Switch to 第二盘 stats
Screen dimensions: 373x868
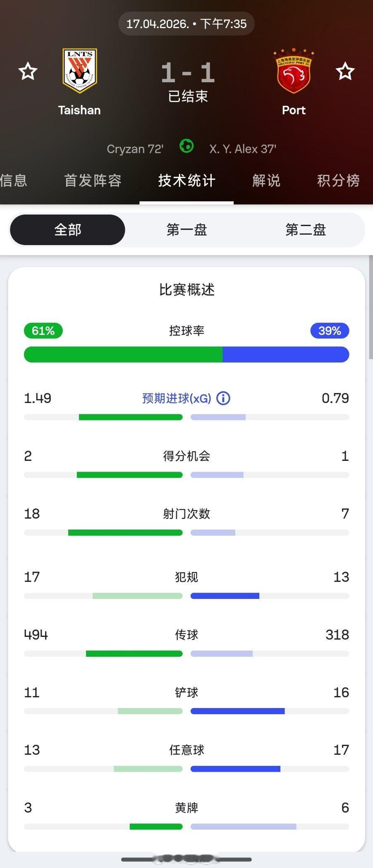pyautogui.click(x=306, y=230)
